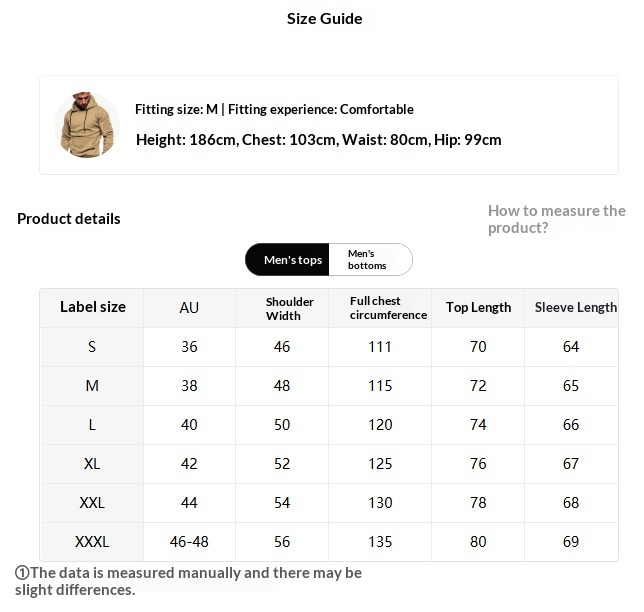The width and height of the screenshot is (644, 612).
Task: Select the L size row label
Action: (92, 425)
